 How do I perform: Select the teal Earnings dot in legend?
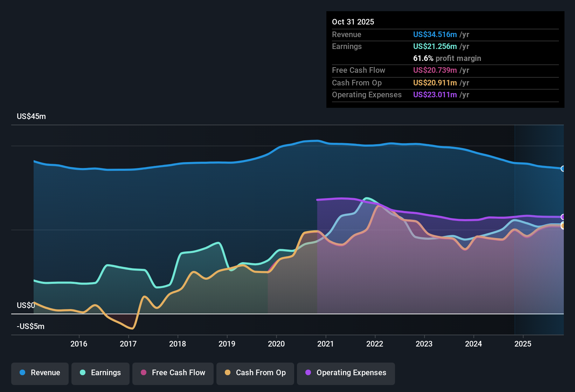(82, 373)
